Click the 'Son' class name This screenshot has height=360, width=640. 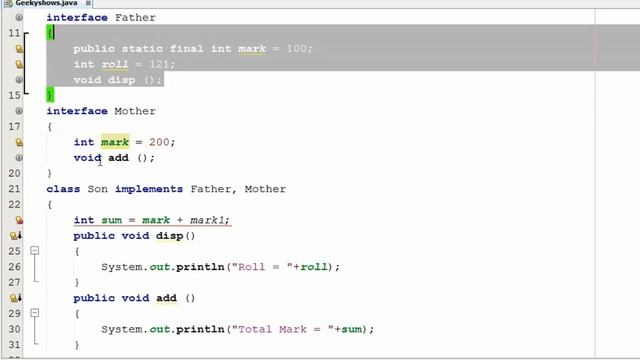[x=98, y=189]
